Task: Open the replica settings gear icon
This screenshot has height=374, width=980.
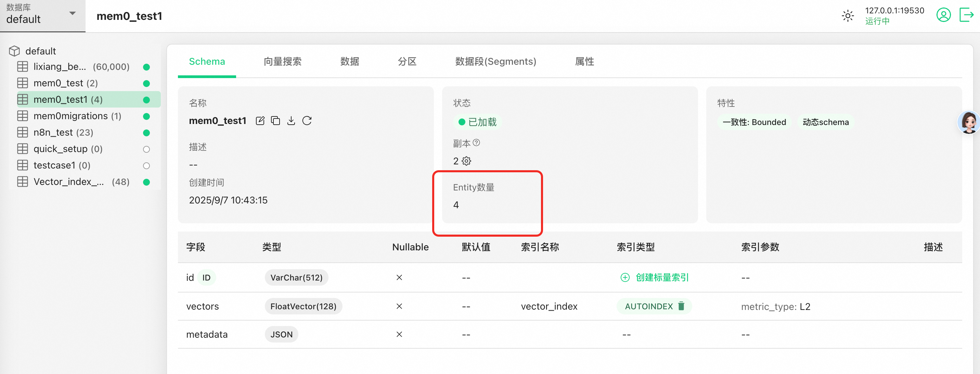Action: tap(466, 161)
